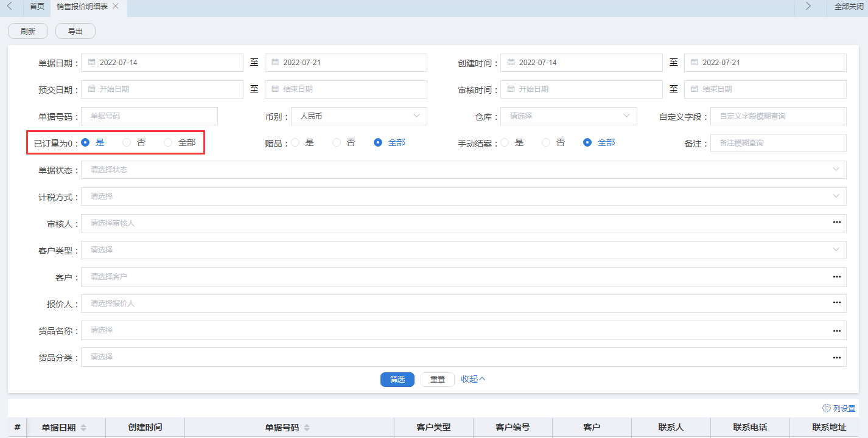The height and width of the screenshot is (438, 868).
Task: Click the 报价人 selection field
Action: [x=463, y=303]
